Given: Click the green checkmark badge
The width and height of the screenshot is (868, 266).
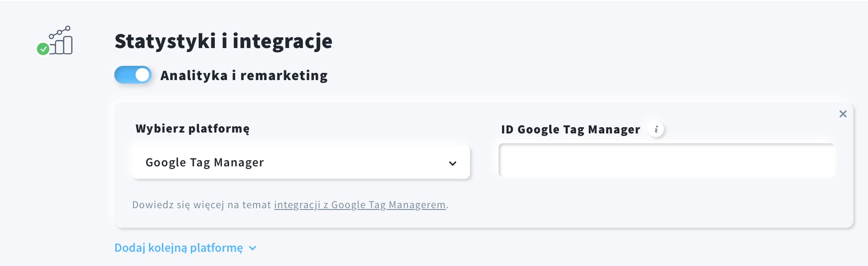Looking at the screenshot, I should click(x=43, y=49).
